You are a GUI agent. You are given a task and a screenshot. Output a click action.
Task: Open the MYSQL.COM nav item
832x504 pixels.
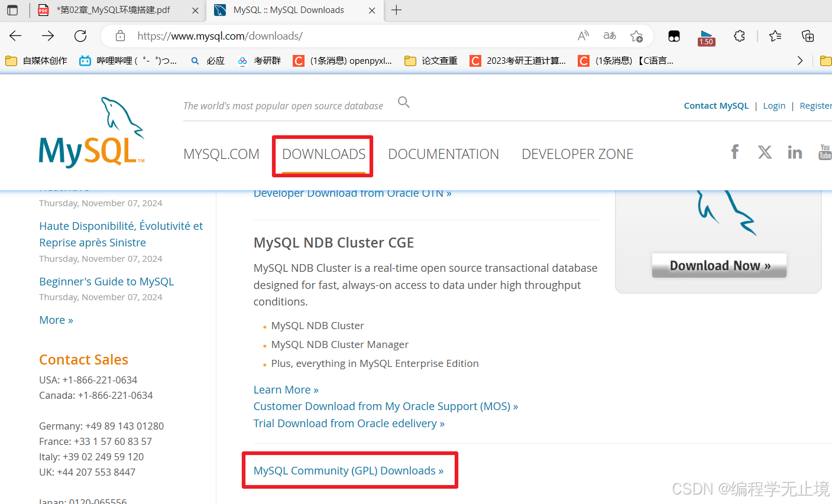tap(221, 154)
